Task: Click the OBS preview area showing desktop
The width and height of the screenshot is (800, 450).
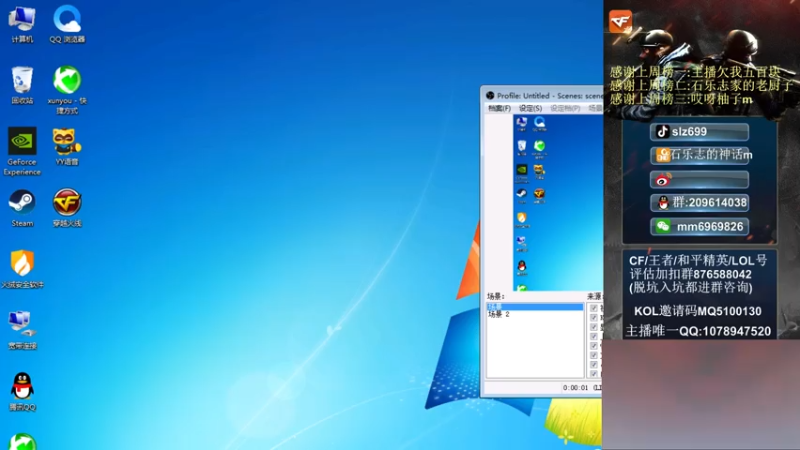Action: pyautogui.click(x=558, y=203)
